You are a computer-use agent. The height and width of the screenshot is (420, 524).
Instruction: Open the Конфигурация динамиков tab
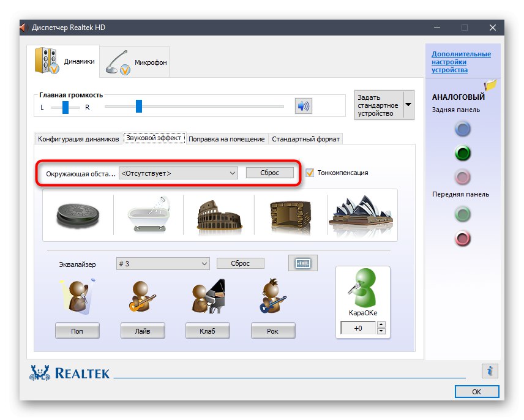tap(78, 139)
